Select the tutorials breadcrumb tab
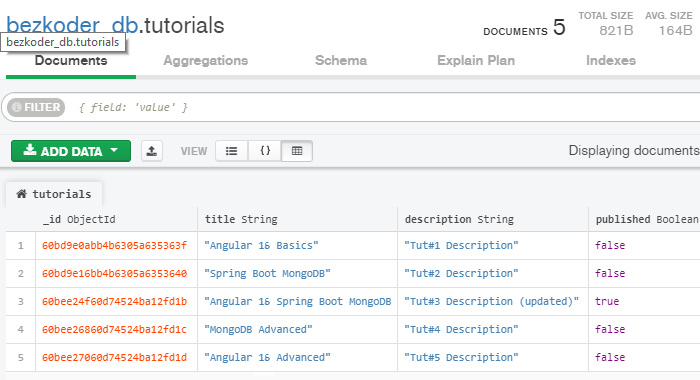Screen dimensions: 700x380 (x=54, y=194)
